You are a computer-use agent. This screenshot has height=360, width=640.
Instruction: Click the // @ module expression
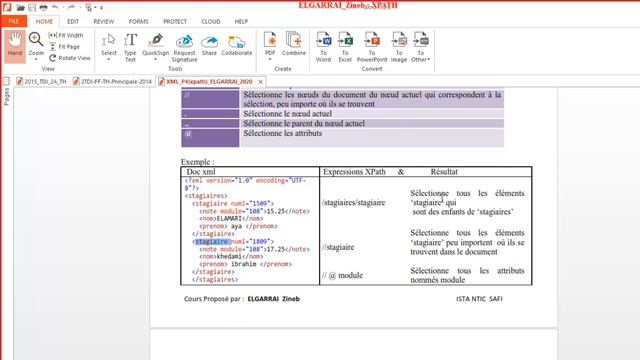[x=342, y=276]
